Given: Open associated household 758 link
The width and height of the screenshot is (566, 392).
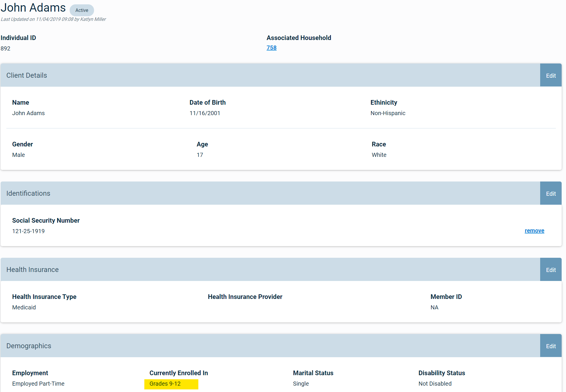Looking at the screenshot, I should (x=271, y=48).
